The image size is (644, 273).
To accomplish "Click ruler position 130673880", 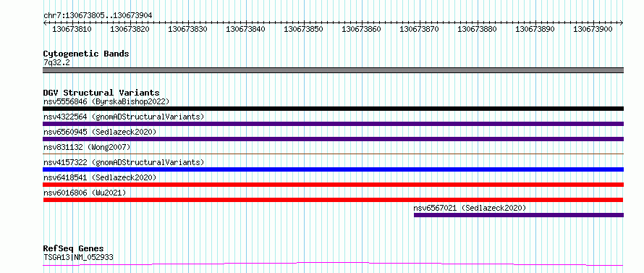I will [x=478, y=29].
